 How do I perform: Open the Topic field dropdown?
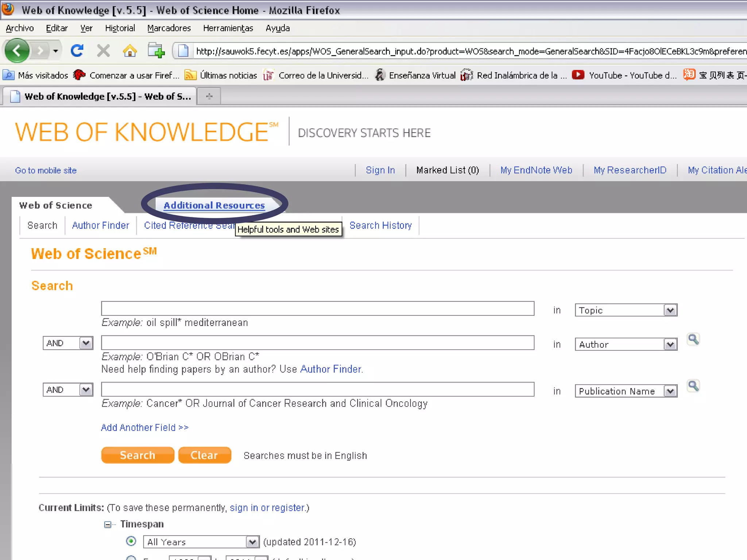(x=670, y=310)
